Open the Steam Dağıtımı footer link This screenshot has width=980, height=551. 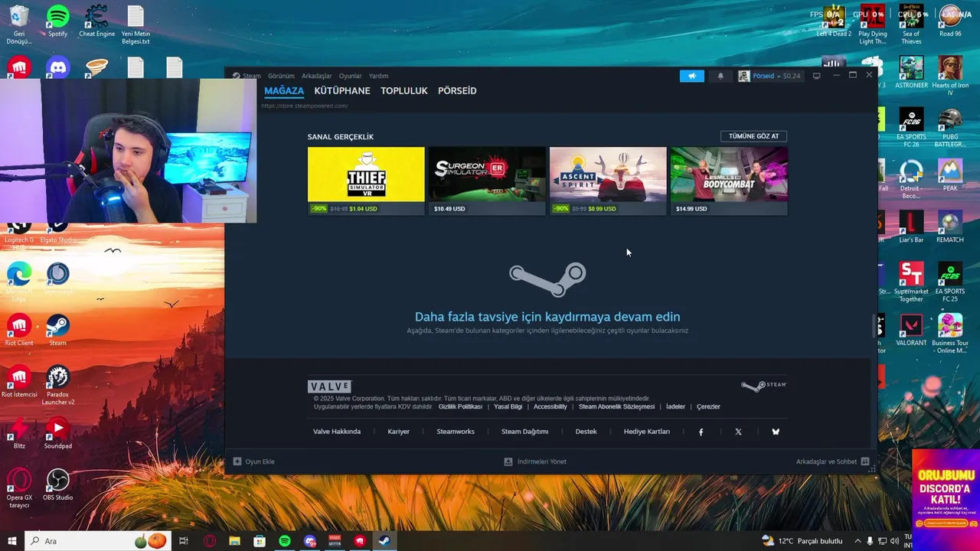click(x=524, y=432)
